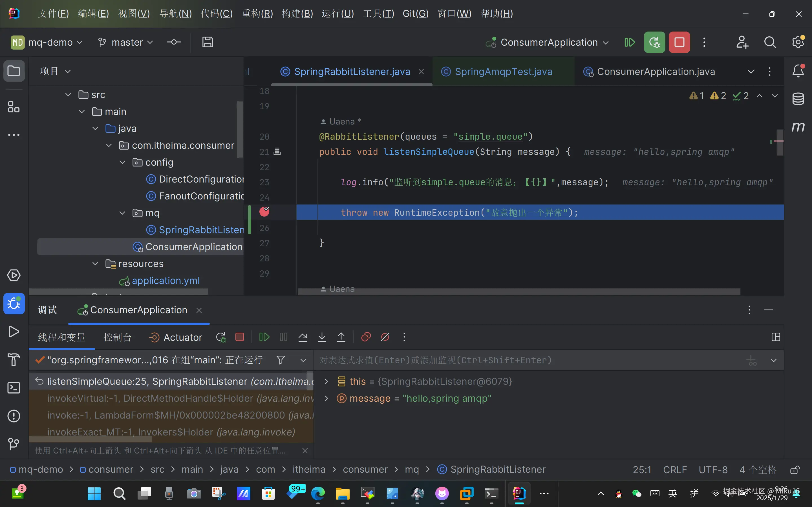The width and height of the screenshot is (812, 507).
Task: Click Step Into debug icon
Action: click(322, 337)
